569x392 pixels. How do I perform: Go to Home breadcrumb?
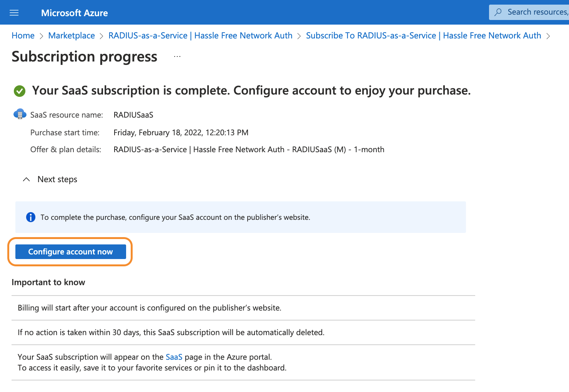23,36
